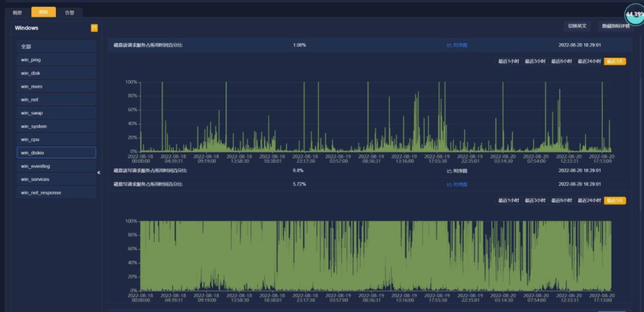Click the 44.39% circular gauge
Image resolution: width=644 pixels, height=312 pixels.
(x=634, y=14)
